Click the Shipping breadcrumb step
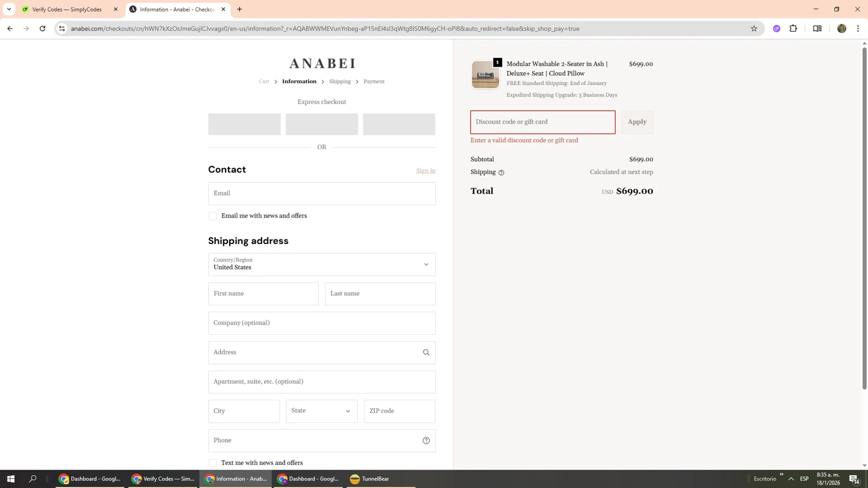 point(340,82)
